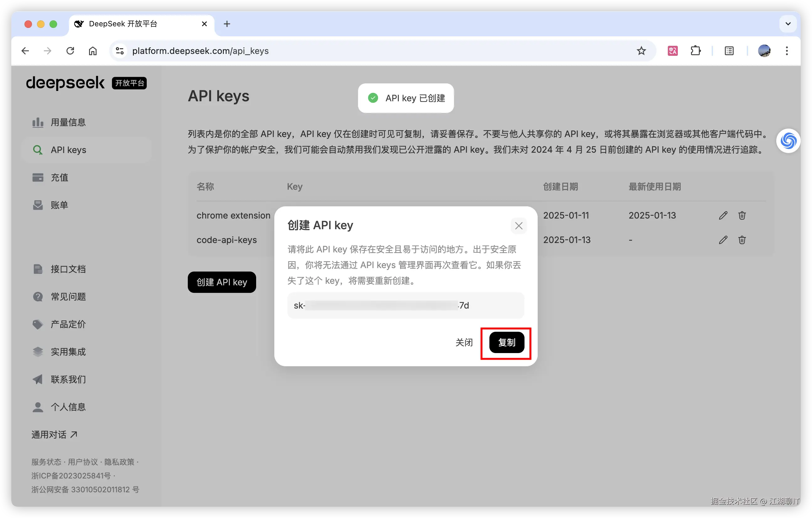Click the 创建 API key button
Viewport: 812px width, 518px height.
pos(222,282)
